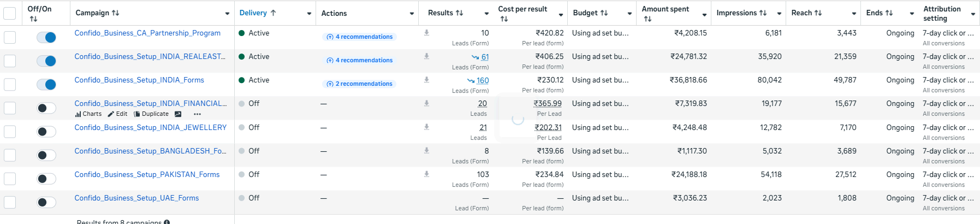This screenshot has height=224, width=980.
Task: View 4 recommendations for INDIA_REALEAST
Action: 359,60
